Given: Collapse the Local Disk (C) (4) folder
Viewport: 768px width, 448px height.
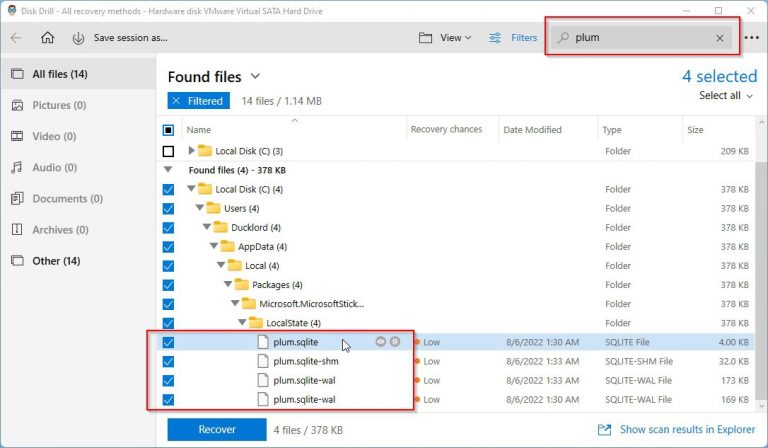Looking at the screenshot, I should pos(192,188).
